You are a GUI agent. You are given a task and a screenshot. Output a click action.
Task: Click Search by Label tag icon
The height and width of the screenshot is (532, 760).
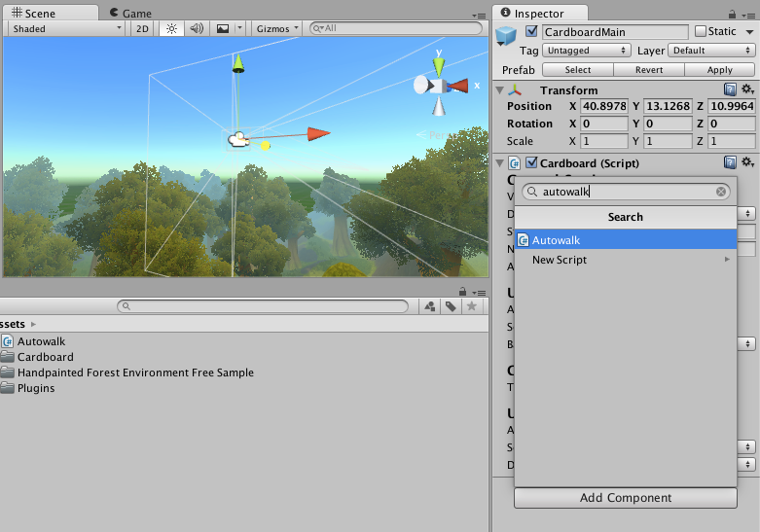click(x=451, y=306)
